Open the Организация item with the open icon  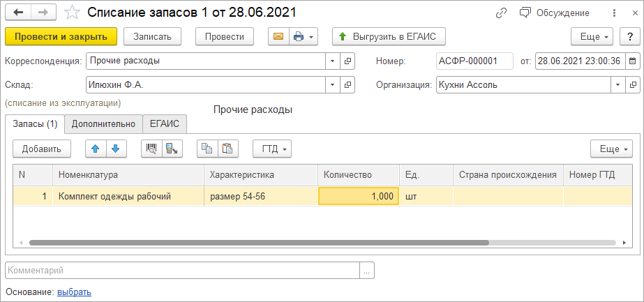pyautogui.click(x=633, y=85)
